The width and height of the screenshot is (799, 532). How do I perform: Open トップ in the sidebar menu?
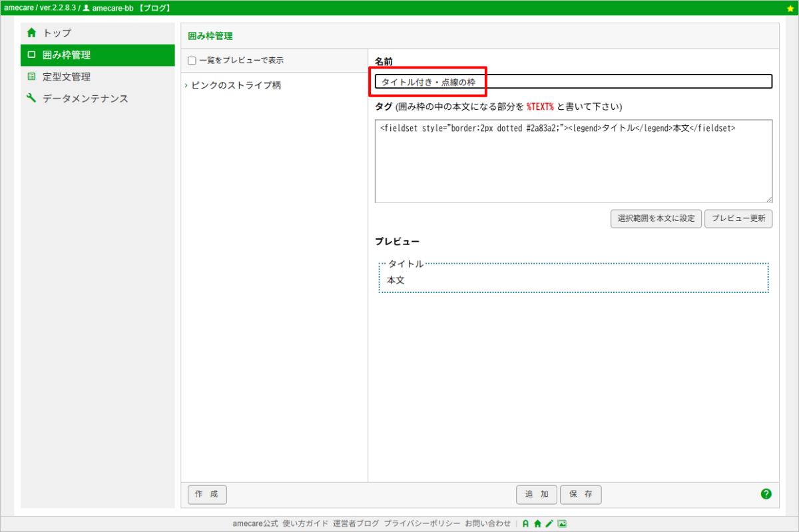point(57,33)
